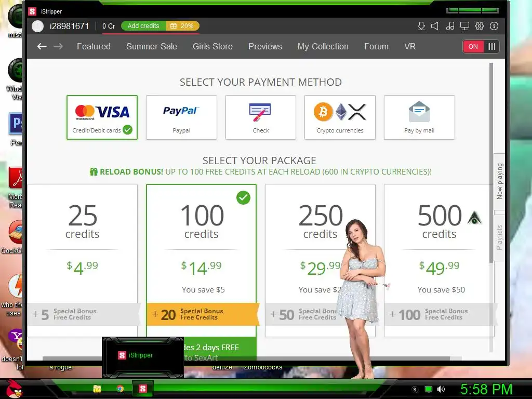Select Check payment method
The image size is (532, 399).
tap(261, 117)
